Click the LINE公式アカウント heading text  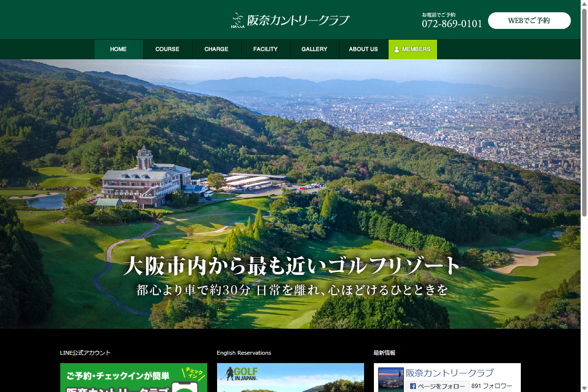pos(85,353)
